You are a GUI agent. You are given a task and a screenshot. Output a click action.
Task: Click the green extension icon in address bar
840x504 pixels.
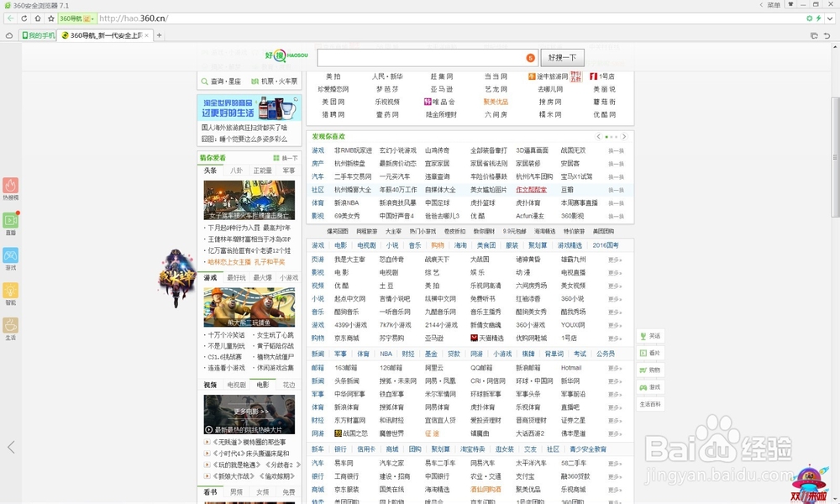pyautogui.click(x=810, y=18)
